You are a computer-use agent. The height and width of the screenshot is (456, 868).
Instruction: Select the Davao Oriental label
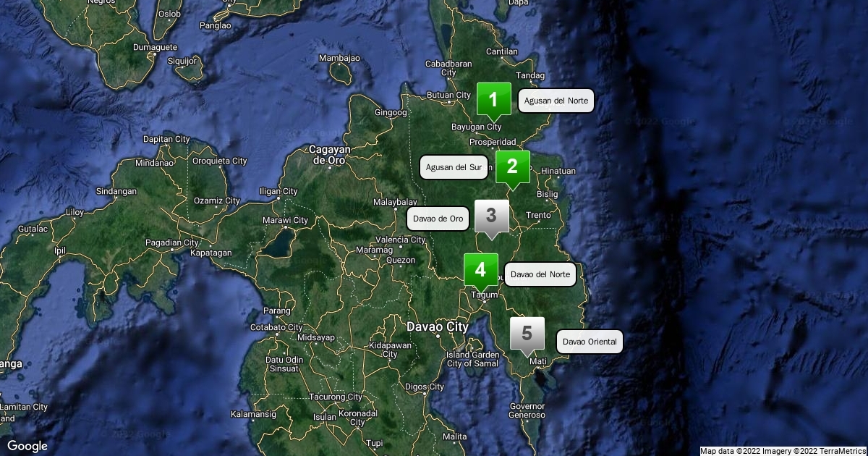pyautogui.click(x=589, y=341)
